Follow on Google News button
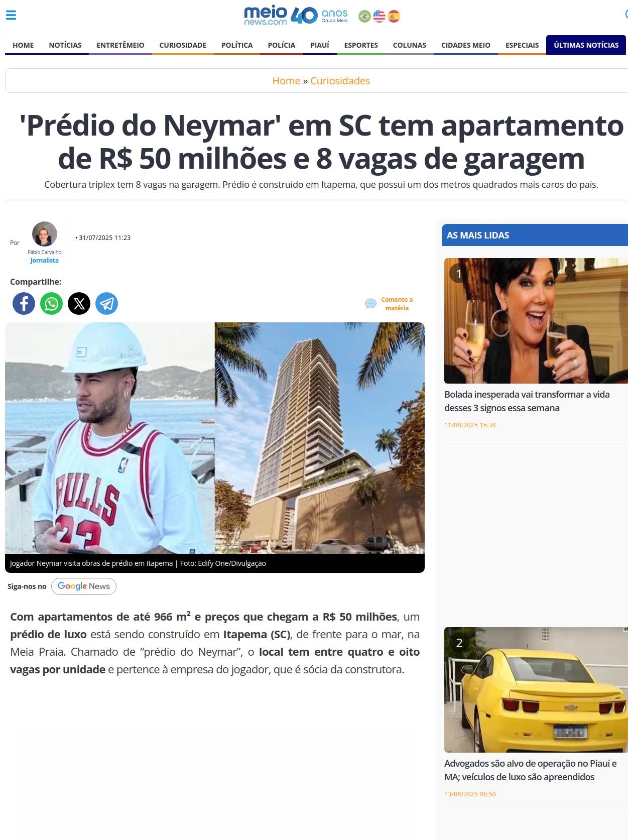The image size is (628, 840). click(84, 586)
